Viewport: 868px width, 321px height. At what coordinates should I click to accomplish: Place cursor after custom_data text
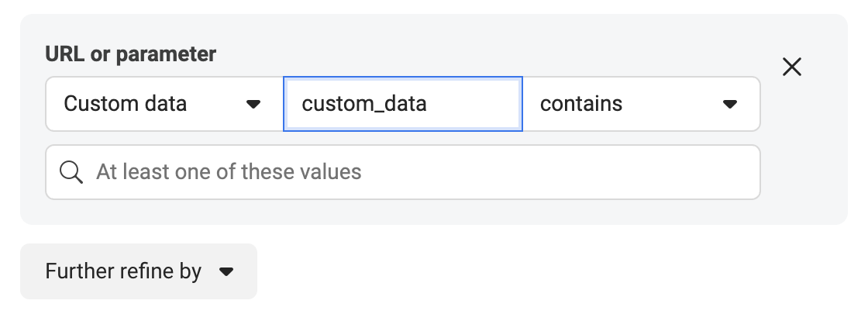point(427,104)
